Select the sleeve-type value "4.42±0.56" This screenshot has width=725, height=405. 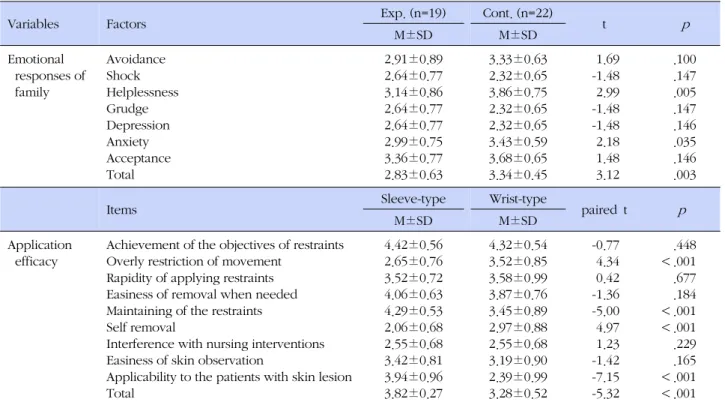click(x=413, y=245)
